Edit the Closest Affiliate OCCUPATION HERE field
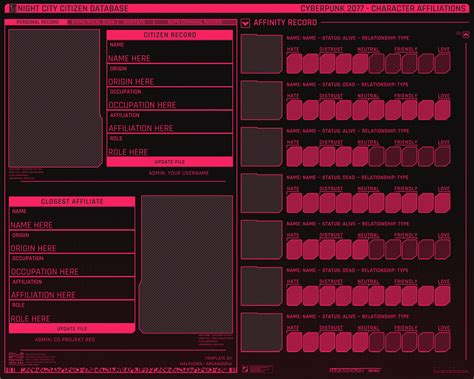Image resolution: width=474 pixels, height=379 pixels. 72,265
